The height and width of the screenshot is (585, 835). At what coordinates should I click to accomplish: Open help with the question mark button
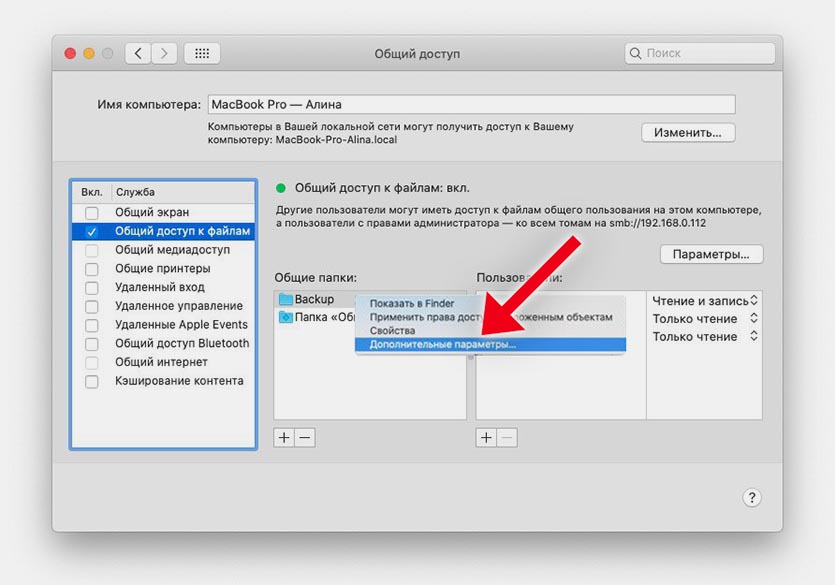(x=751, y=498)
